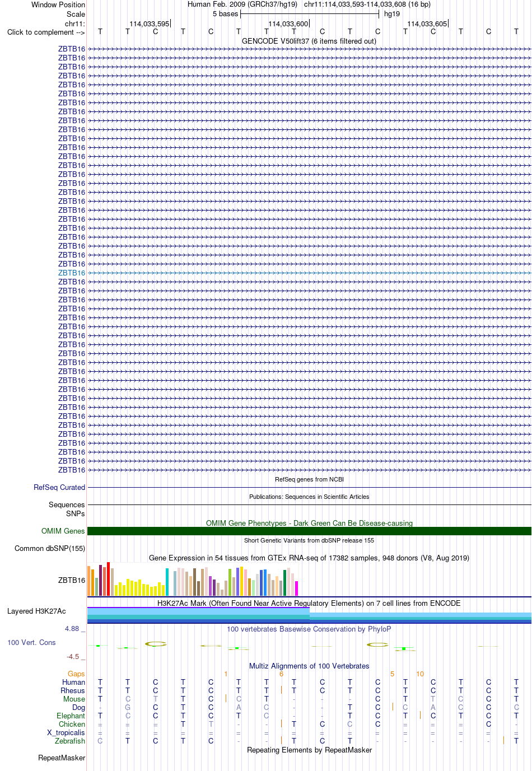Viewport: 532px width, 771px height.
Task: Select the Human alignment row label
Action: pos(73,682)
